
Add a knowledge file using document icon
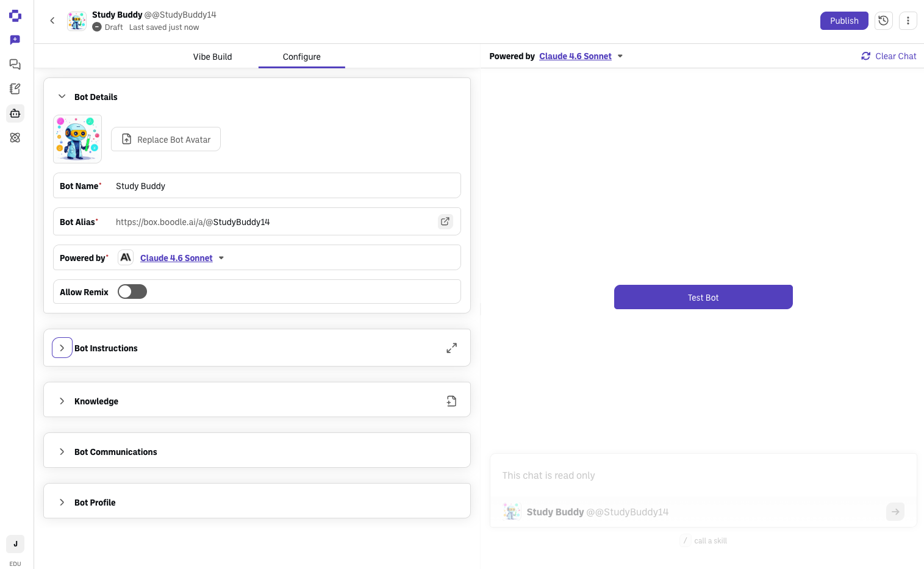pos(451,401)
